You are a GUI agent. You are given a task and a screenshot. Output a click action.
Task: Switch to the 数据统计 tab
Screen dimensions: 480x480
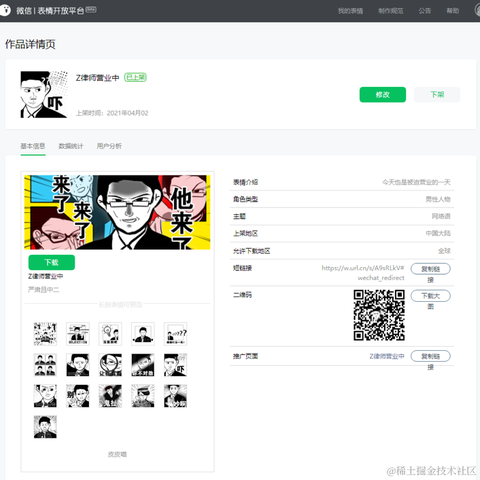coord(71,146)
